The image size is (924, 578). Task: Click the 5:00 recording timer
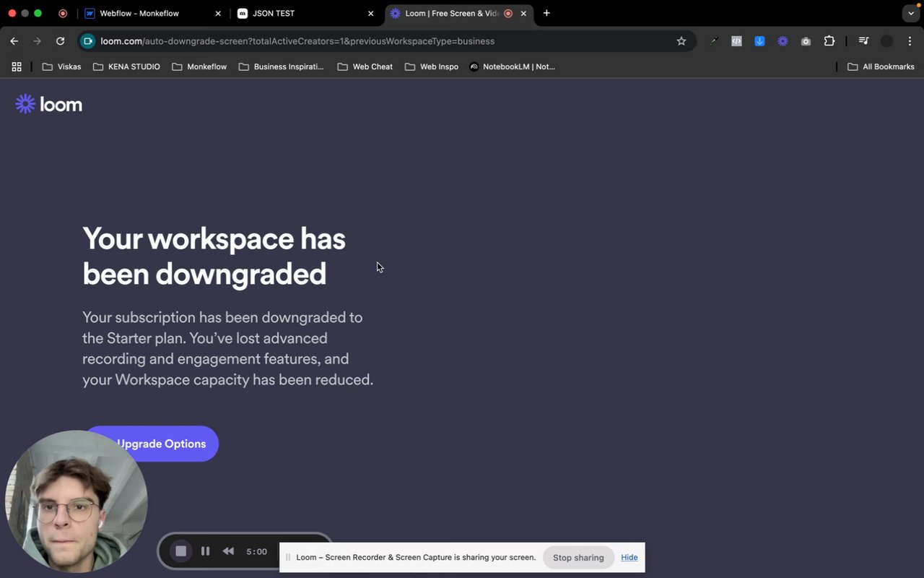[256, 551]
